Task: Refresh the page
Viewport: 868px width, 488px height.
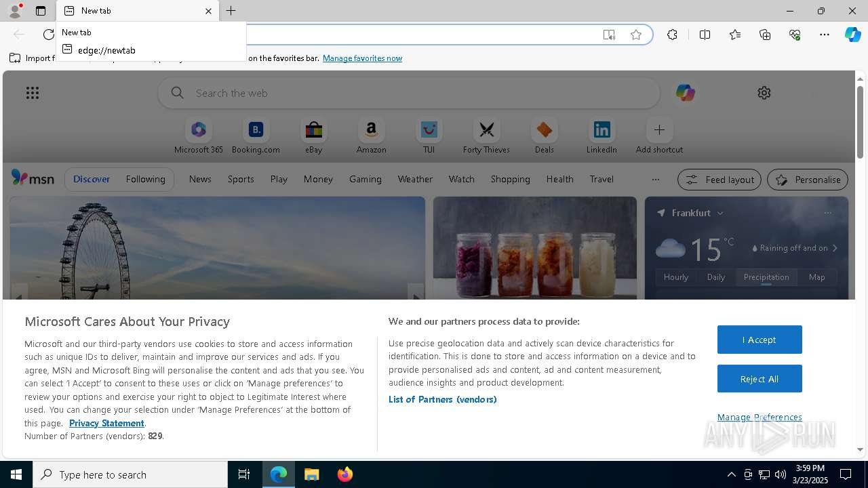Action: [x=48, y=35]
